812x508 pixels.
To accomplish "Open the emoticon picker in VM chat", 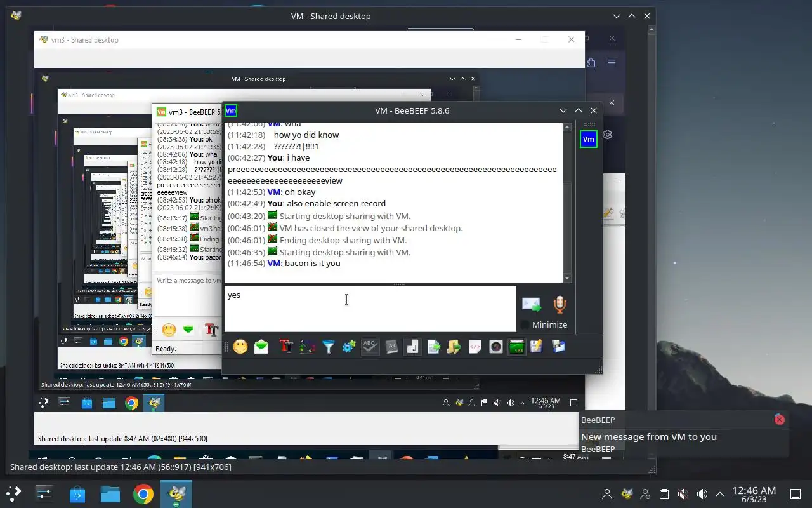I will click(240, 347).
